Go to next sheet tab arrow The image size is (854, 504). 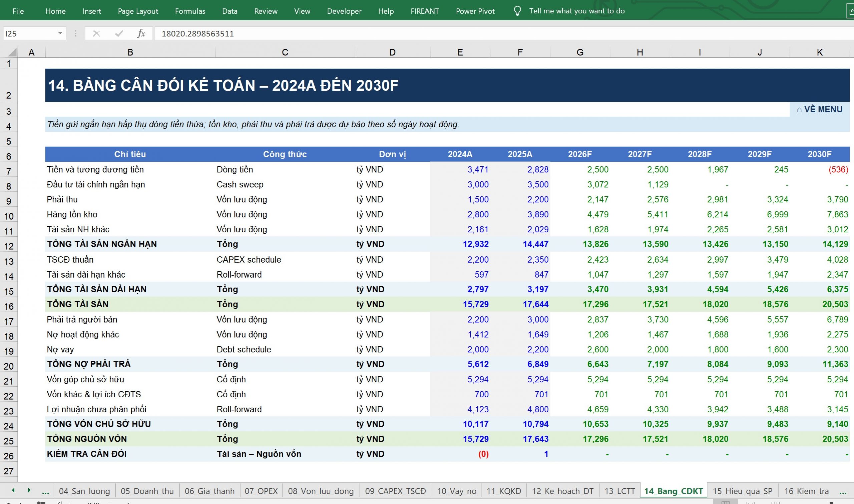pyautogui.click(x=29, y=490)
